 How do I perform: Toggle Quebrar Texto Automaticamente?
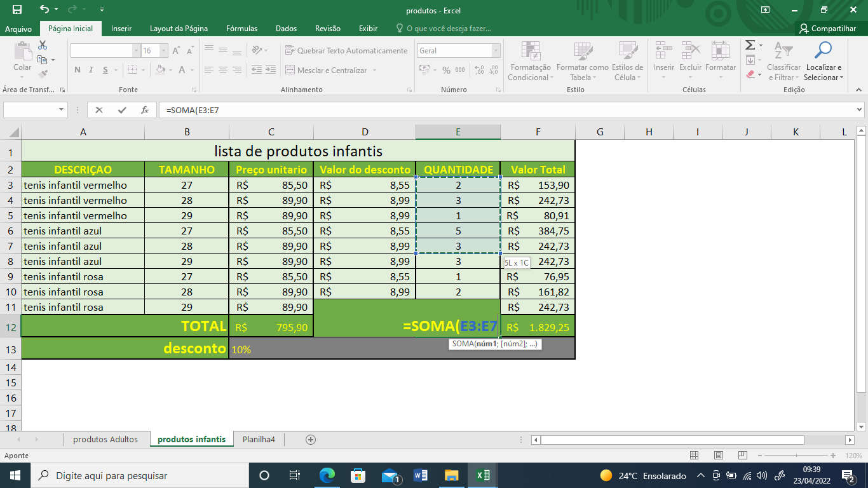pyautogui.click(x=346, y=51)
